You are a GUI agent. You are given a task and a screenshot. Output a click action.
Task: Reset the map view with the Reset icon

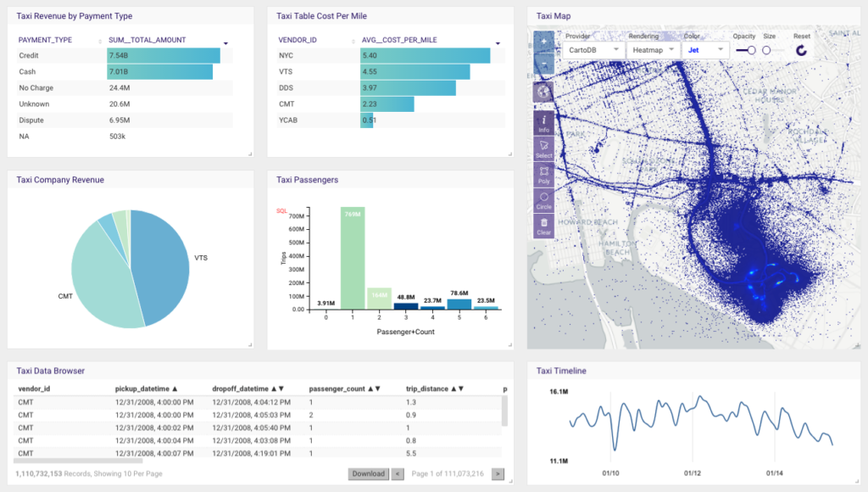801,51
